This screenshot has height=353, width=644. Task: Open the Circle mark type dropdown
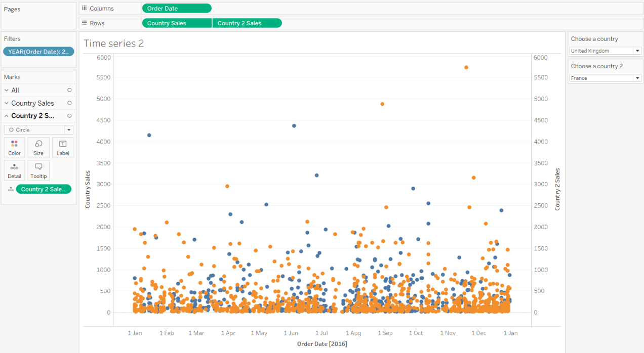[x=38, y=130]
